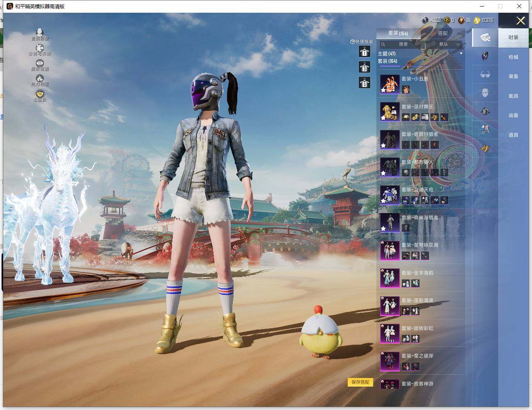Switch to the 搭配 tab
Viewport: 532px width, 410px height.
(x=443, y=33)
